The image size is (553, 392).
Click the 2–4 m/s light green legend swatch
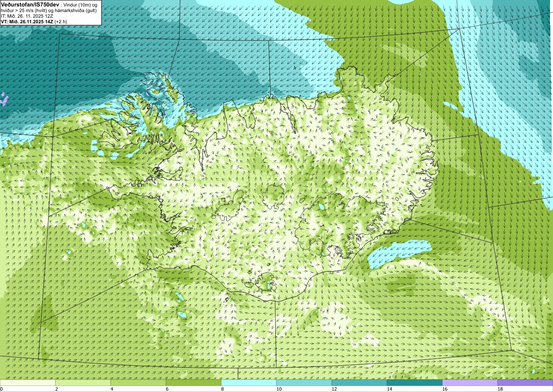click(83, 383)
